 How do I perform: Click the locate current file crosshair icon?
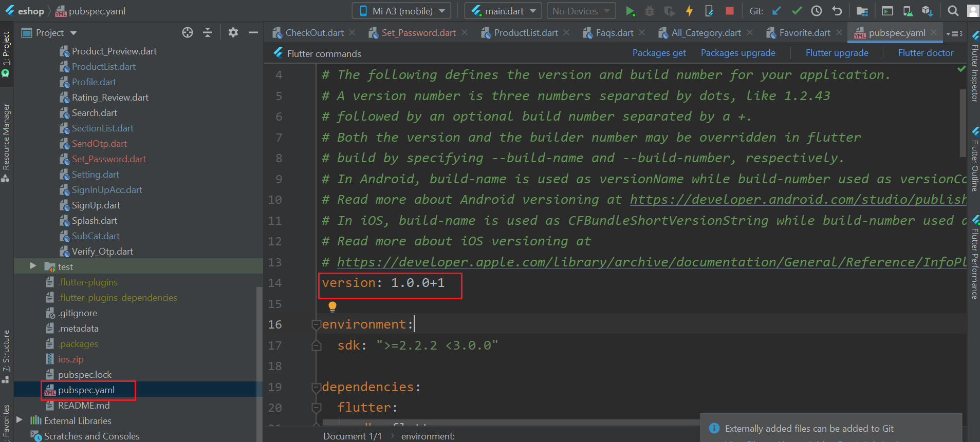click(x=188, y=33)
